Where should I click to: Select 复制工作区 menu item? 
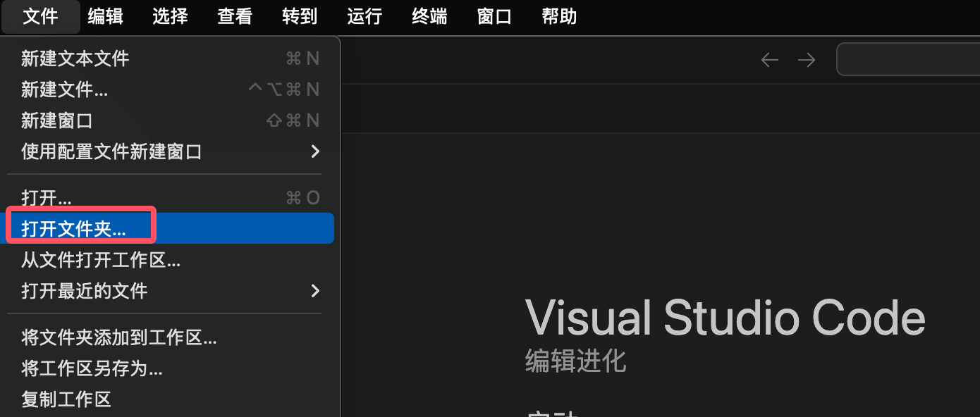[169, 399]
